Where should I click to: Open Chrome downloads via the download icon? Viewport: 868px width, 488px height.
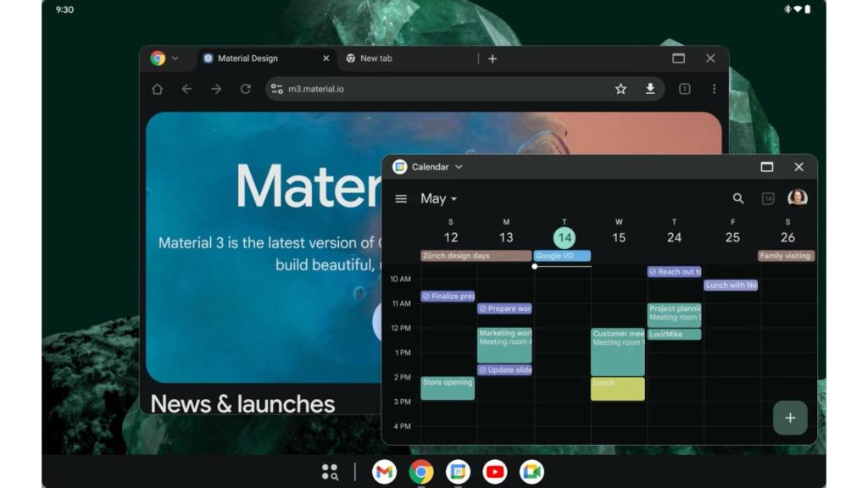click(650, 88)
